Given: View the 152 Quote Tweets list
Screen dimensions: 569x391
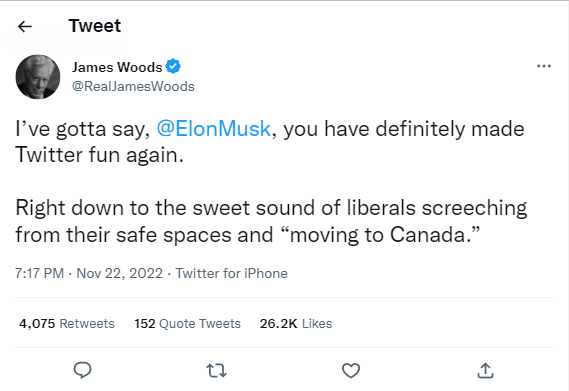Looking at the screenshot, I should click(188, 323).
